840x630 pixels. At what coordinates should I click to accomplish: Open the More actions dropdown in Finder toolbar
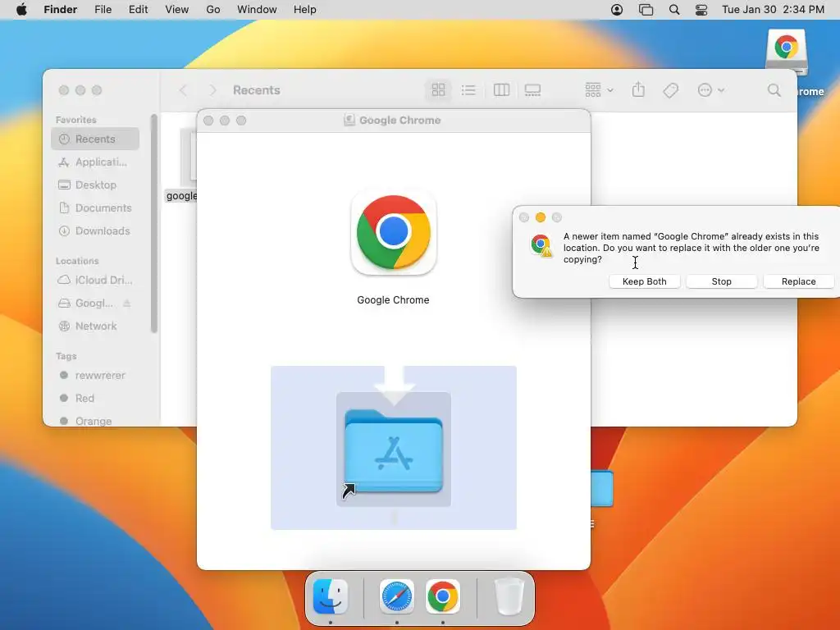pos(711,90)
